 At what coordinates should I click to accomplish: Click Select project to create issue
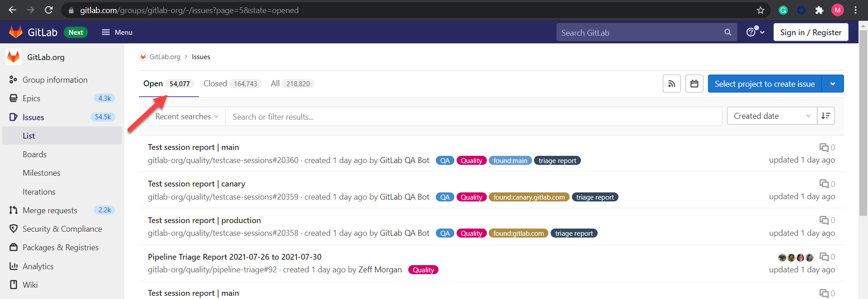(x=764, y=84)
